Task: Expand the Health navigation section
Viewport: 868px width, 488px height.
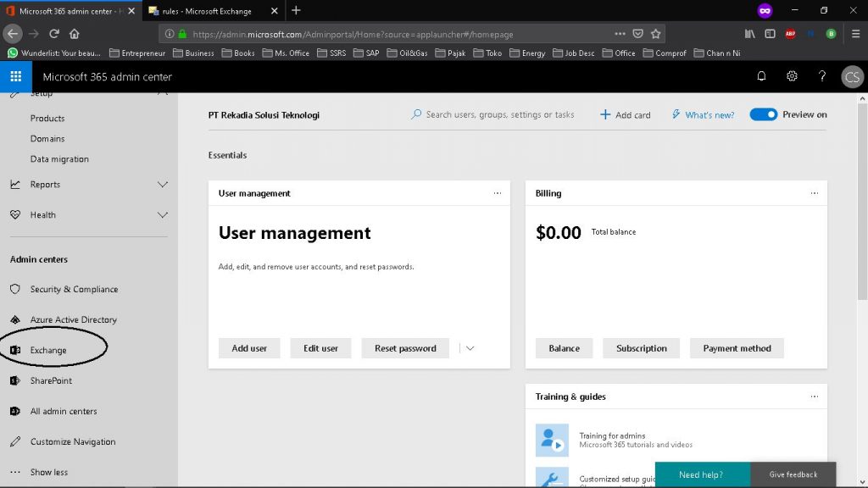Action: [x=164, y=215]
